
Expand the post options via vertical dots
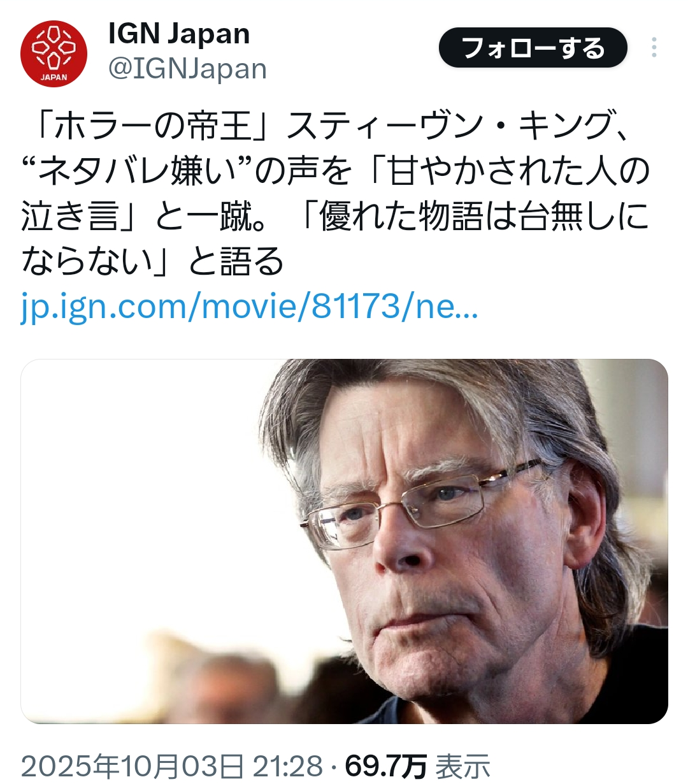(654, 48)
